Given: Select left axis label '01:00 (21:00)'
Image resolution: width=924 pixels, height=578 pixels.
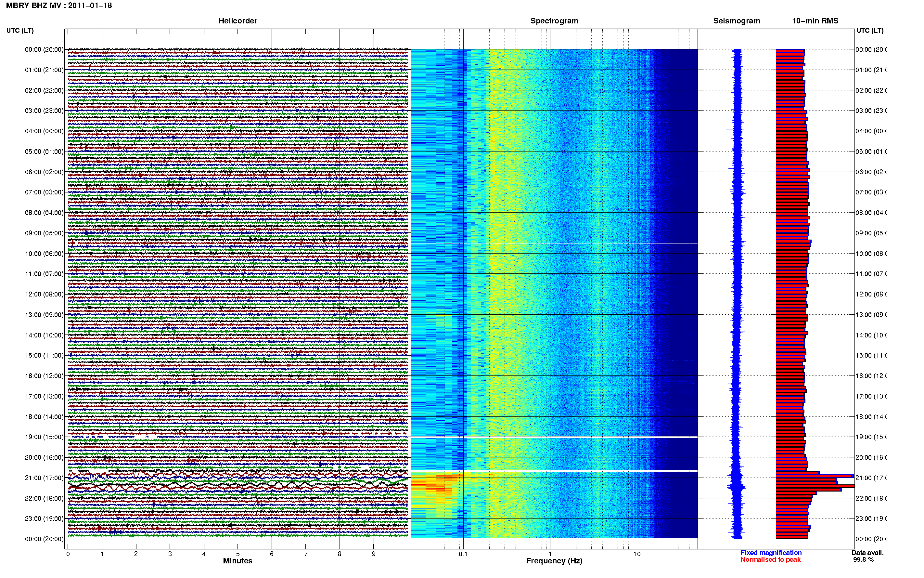Looking at the screenshot, I should [x=44, y=70].
